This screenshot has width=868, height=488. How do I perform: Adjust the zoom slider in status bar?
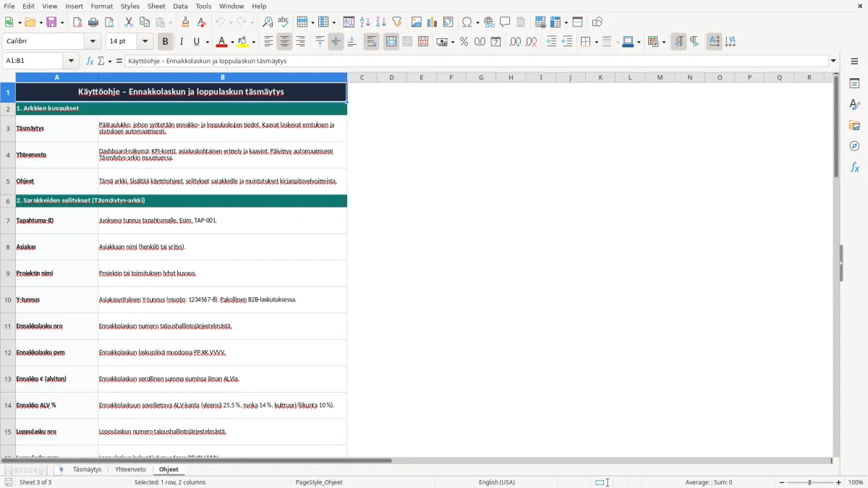(809, 482)
